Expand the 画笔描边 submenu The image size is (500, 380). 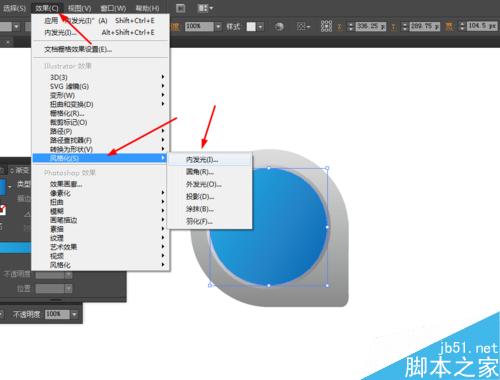pos(100,220)
